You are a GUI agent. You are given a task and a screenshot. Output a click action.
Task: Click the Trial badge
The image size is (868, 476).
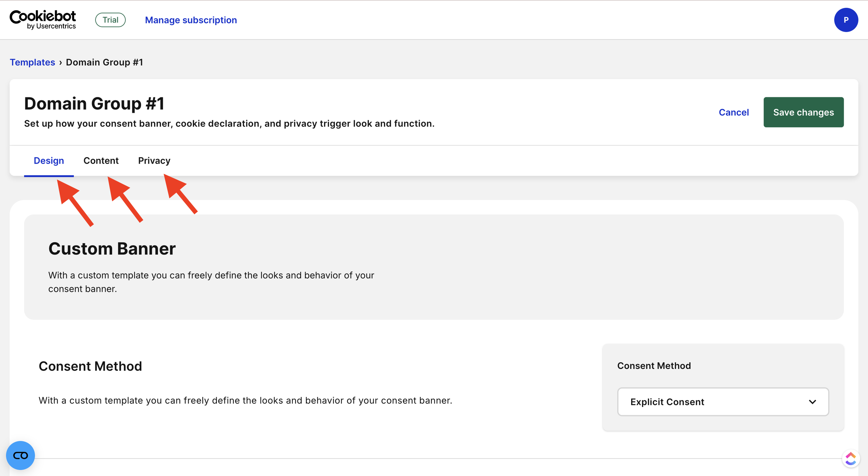[x=110, y=20]
